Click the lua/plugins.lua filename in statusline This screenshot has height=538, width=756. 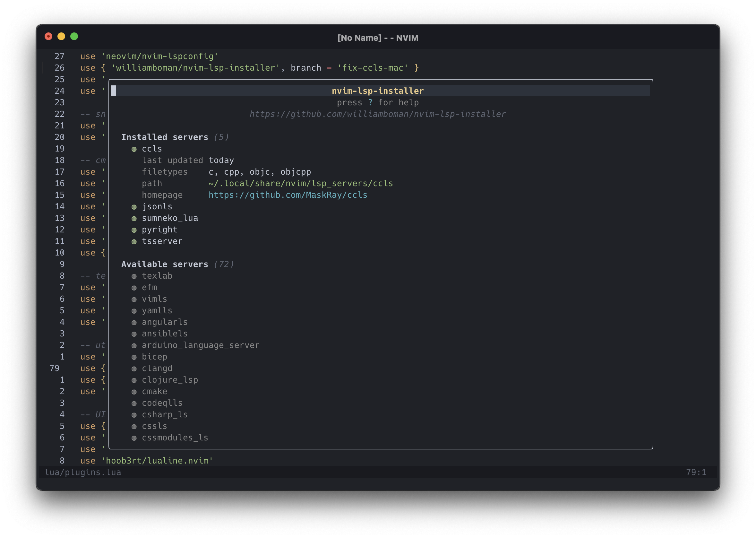click(x=83, y=472)
